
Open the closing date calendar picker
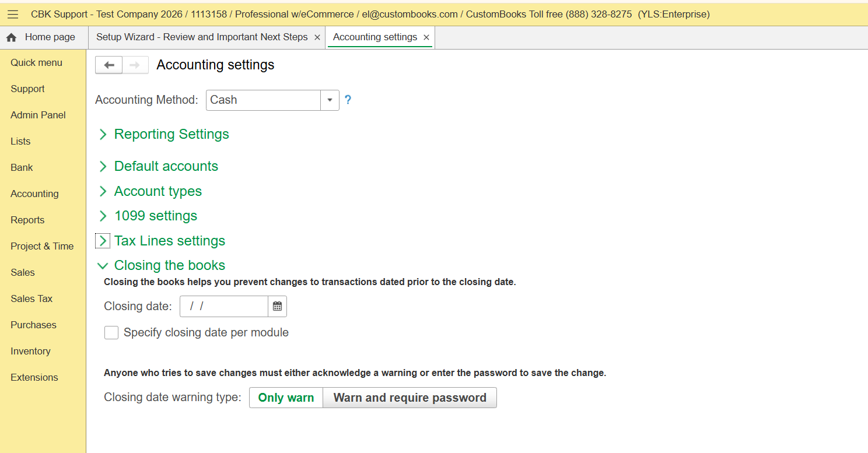(x=277, y=306)
